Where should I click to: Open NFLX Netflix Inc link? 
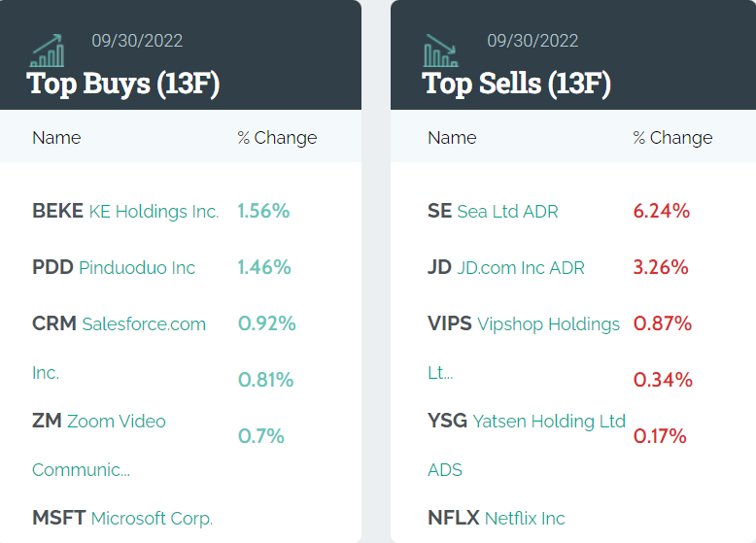click(497, 518)
